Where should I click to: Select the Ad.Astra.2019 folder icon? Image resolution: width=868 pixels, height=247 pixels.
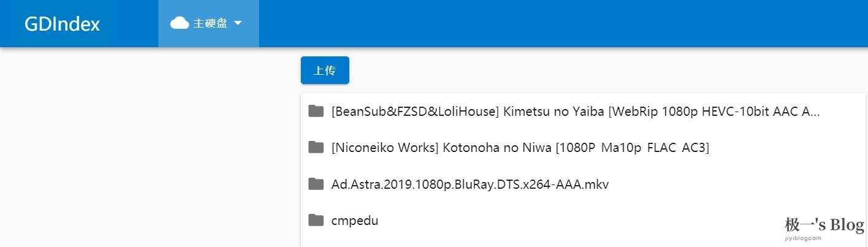316,184
